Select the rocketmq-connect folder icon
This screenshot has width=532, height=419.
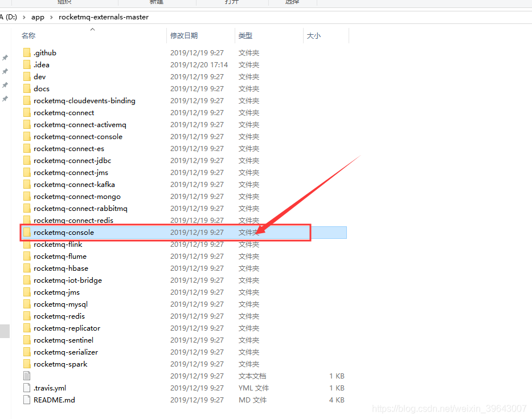coord(27,112)
